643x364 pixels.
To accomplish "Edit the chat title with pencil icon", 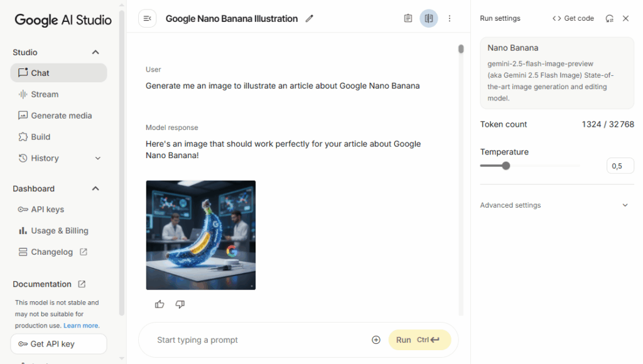I will click(x=309, y=19).
